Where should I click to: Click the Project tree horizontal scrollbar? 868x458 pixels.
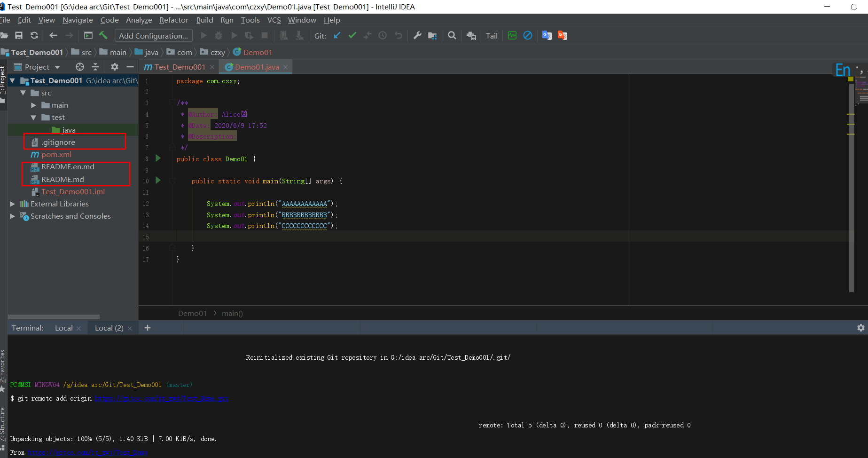pyautogui.click(x=54, y=316)
